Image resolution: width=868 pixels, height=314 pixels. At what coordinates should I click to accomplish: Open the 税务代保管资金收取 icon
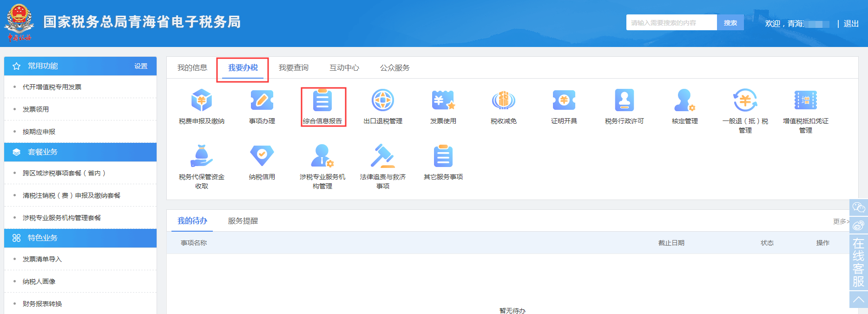point(202,156)
